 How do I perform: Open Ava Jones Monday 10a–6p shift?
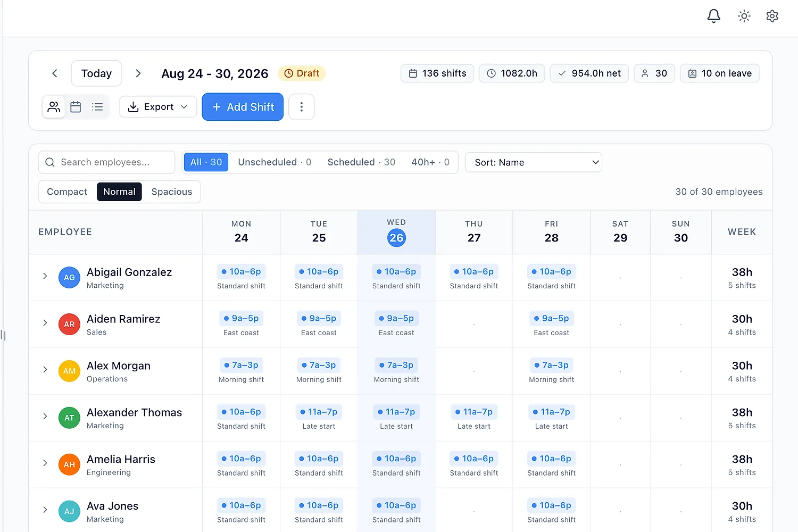[x=242, y=506]
